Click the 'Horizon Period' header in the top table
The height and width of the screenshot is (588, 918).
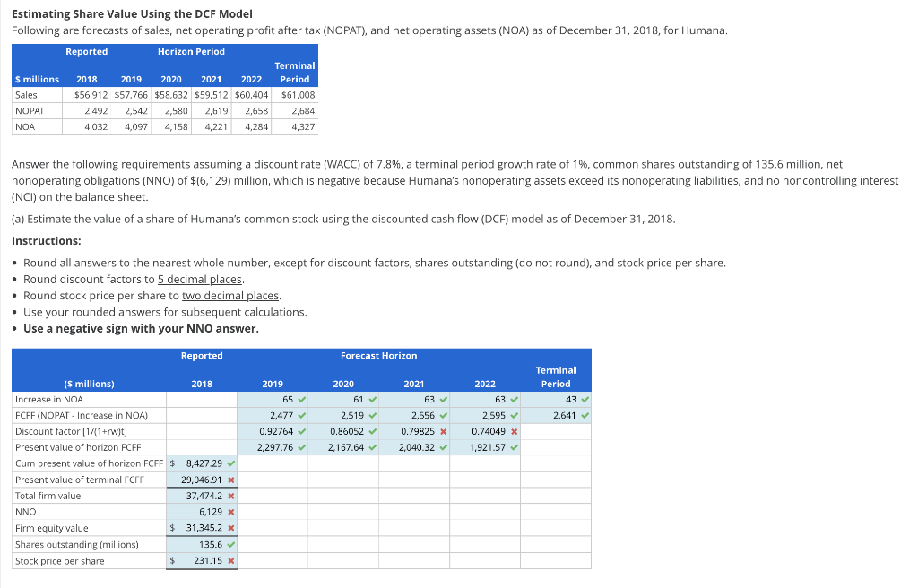tap(191, 51)
